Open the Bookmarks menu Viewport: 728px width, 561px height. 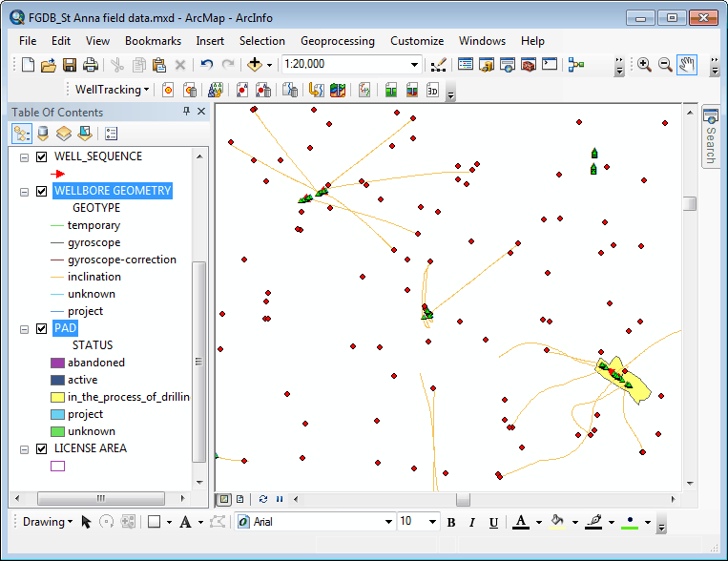point(153,41)
